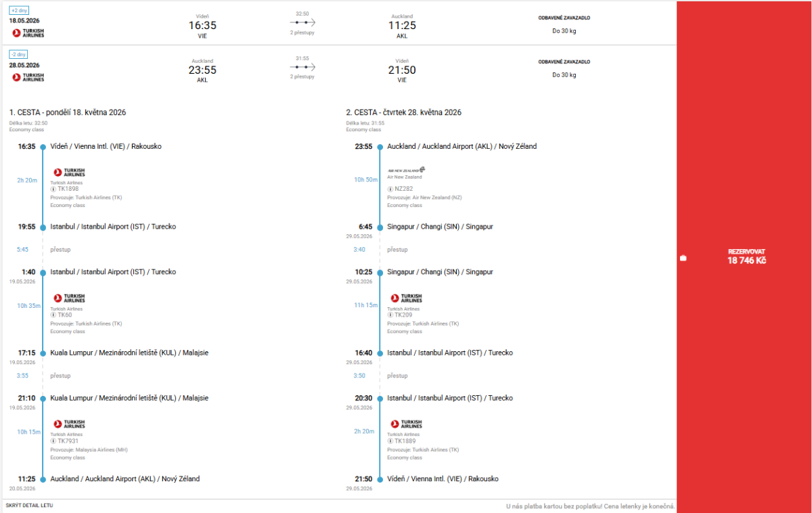Click the outbound 2 přestupy route arrow
The height and width of the screenshot is (513, 812).
pos(302,22)
